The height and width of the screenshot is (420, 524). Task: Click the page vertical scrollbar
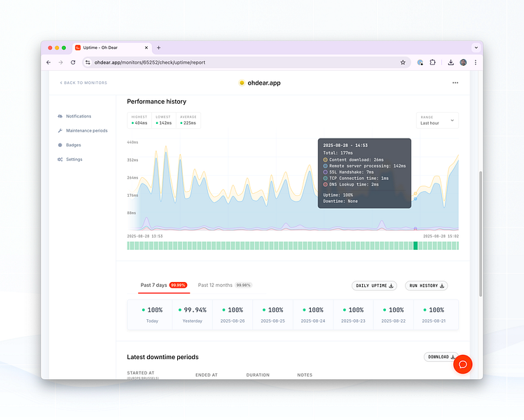(481, 234)
